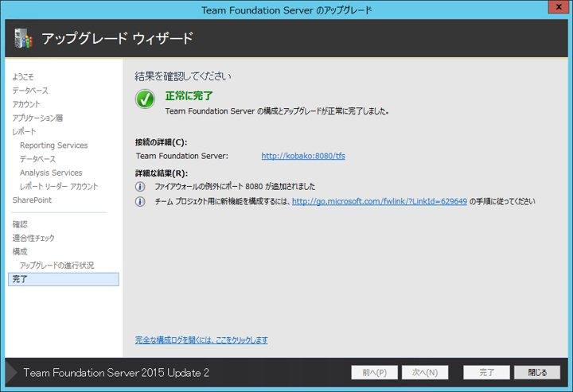
Task: Click the info icon beside firewall port 8080 message
Action: point(140,187)
